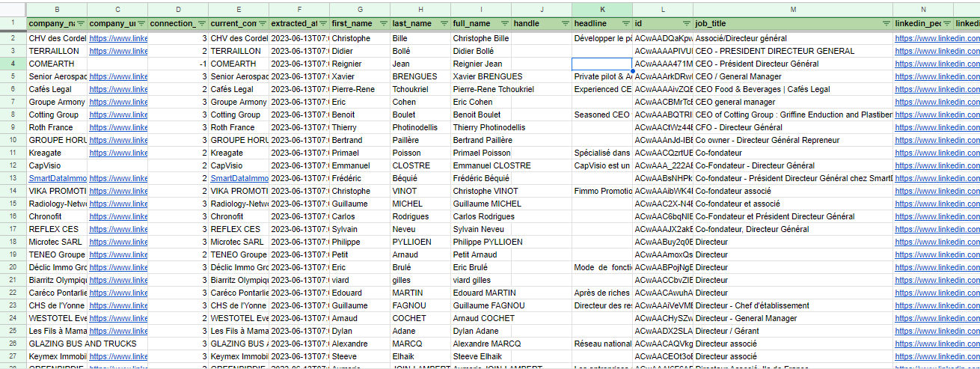This screenshot has width=980, height=369.
Task: Select the company name cell 'GLAZING BUS AND TRUCKS'
Action: coord(57,344)
